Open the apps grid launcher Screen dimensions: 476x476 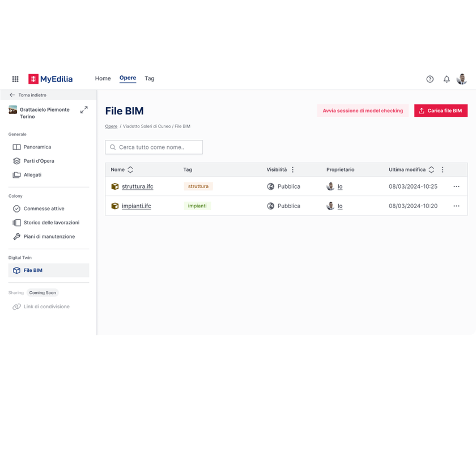[15, 79]
